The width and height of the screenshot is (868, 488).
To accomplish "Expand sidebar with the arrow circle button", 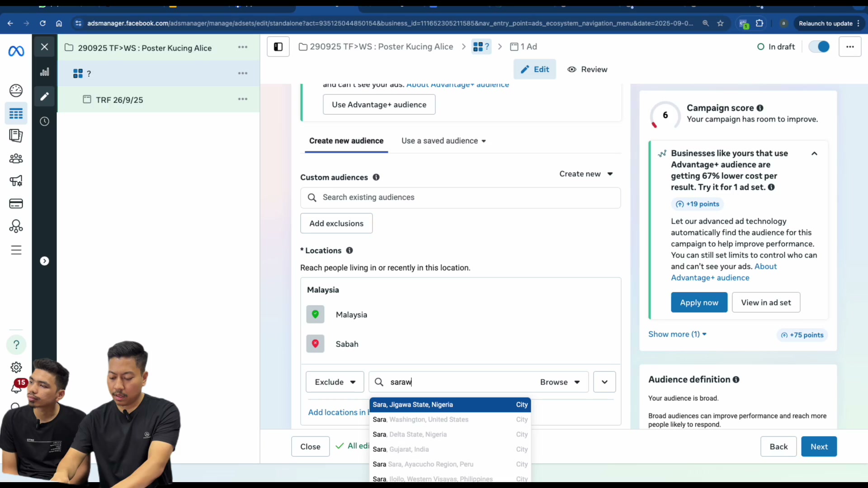I will point(44,261).
